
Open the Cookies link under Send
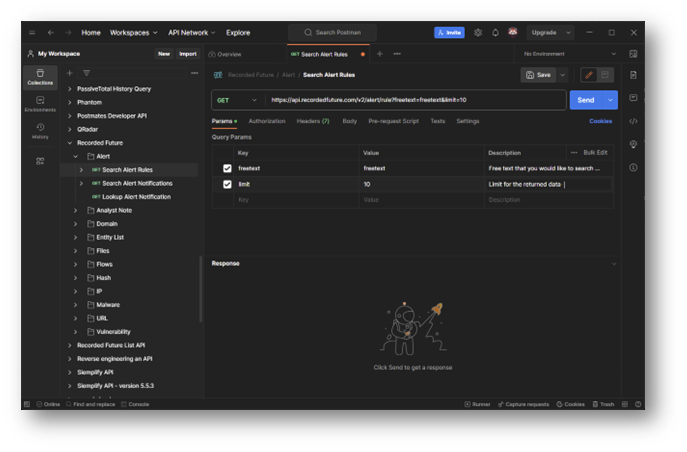point(601,121)
